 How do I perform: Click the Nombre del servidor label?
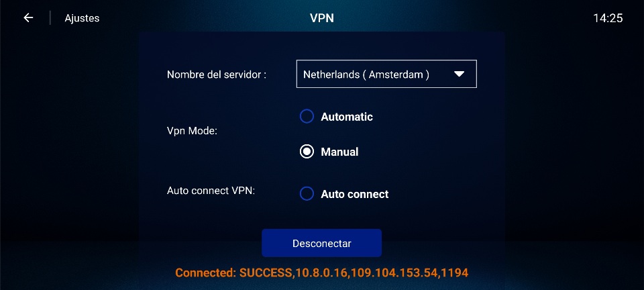[x=217, y=75]
